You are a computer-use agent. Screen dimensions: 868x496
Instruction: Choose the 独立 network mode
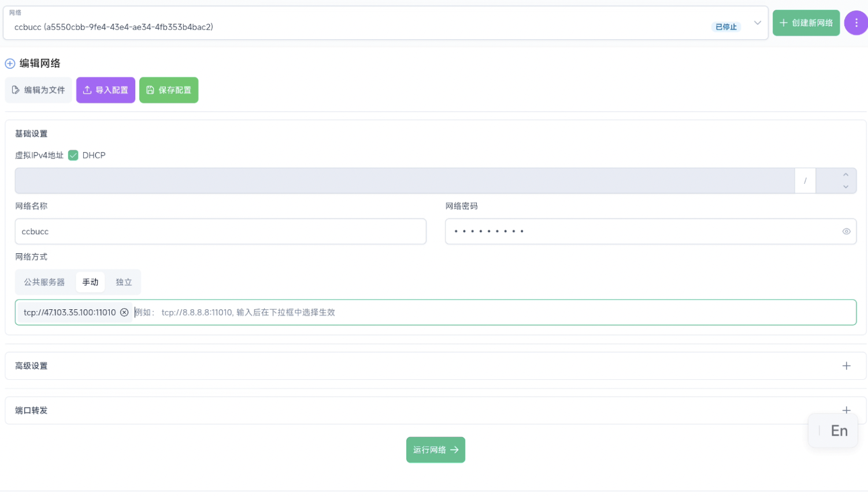124,282
